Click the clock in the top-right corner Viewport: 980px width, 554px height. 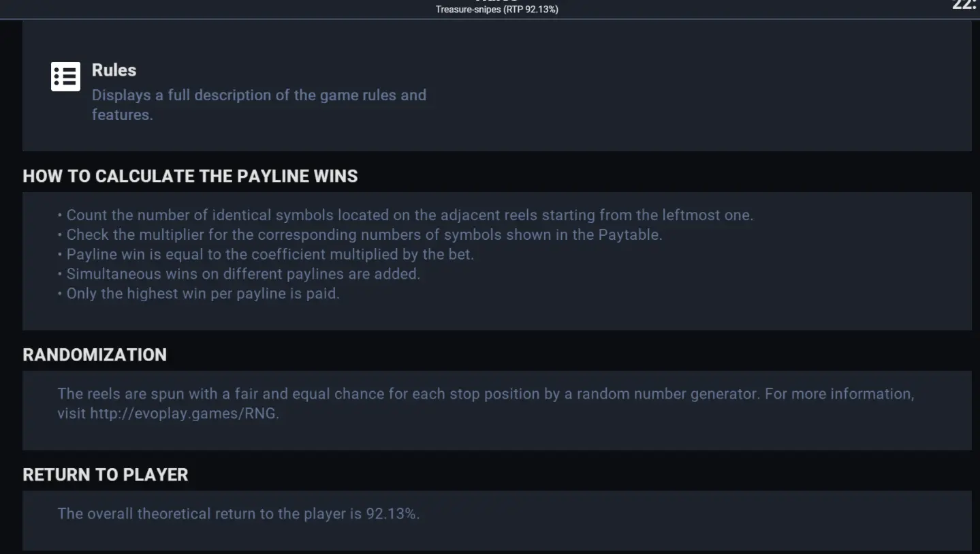click(x=966, y=5)
